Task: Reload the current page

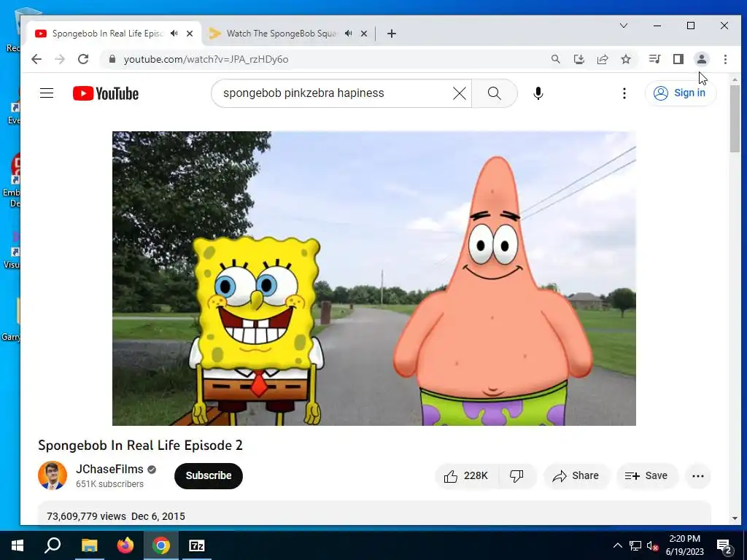Action: click(x=83, y=59)
